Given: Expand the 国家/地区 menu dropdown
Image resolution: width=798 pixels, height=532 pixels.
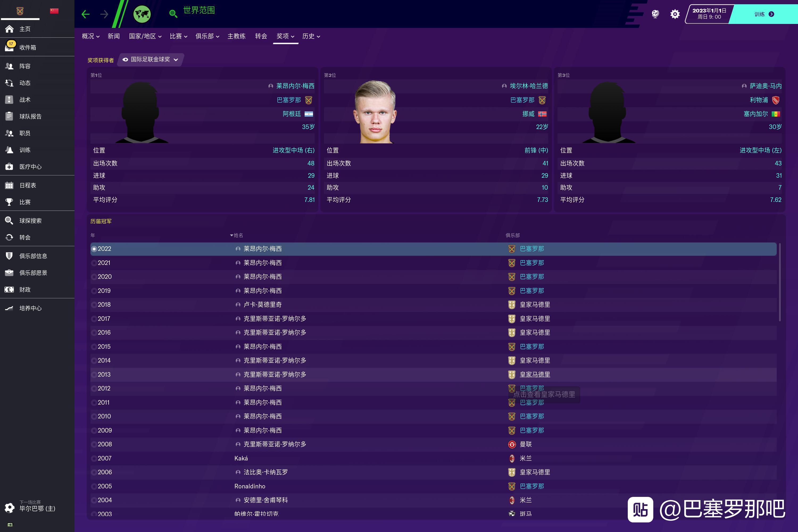Looking at the screenshot, I should coord(145,36).
